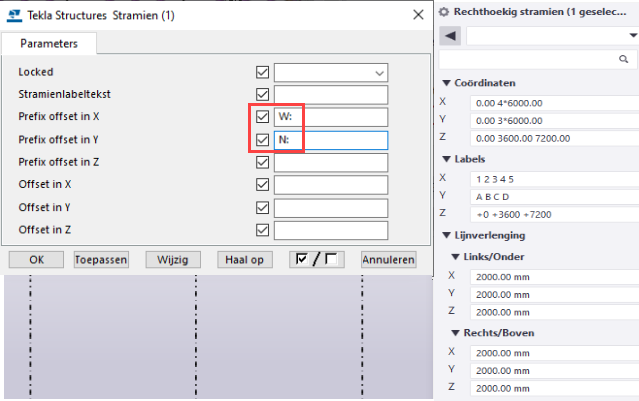Collapse the Labels section
The height and width of the screenshot is (401, 639).
447,159
